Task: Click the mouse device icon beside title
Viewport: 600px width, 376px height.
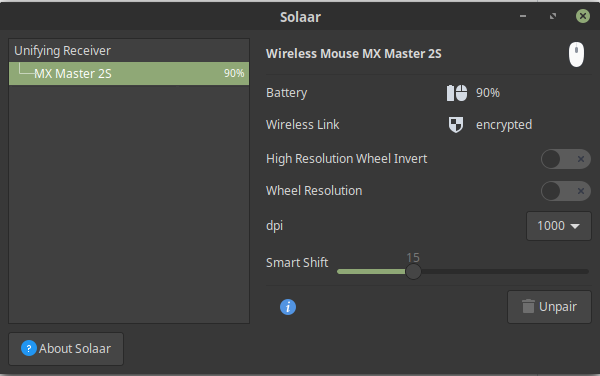Action: pyautogui.click(x=576, y=54)
